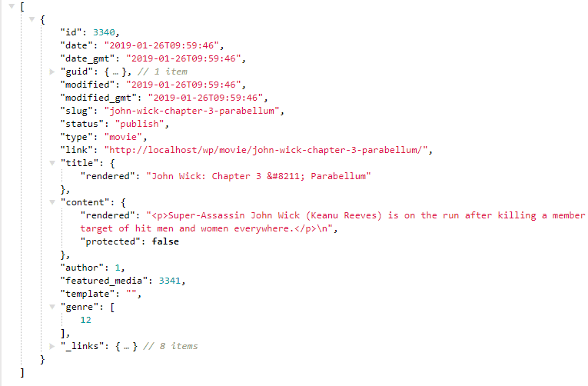
Task: Expand the "guid" node arrow
Action: coord(52,72)
